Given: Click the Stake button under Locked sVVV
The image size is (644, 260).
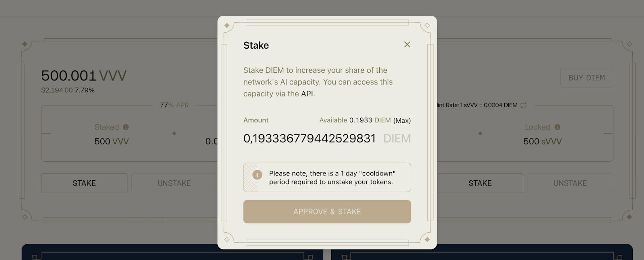Looking at the screenshot, I should point(480,183).
